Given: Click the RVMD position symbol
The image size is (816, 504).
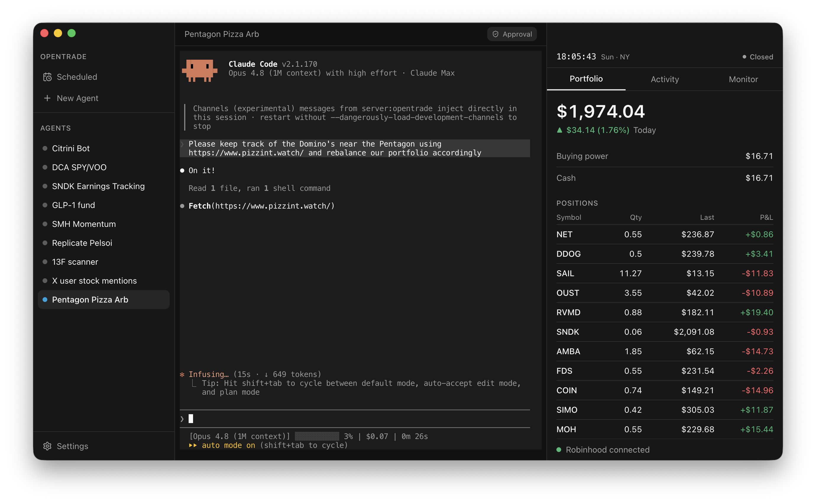Looking at the screenshot, I should 568,312.
